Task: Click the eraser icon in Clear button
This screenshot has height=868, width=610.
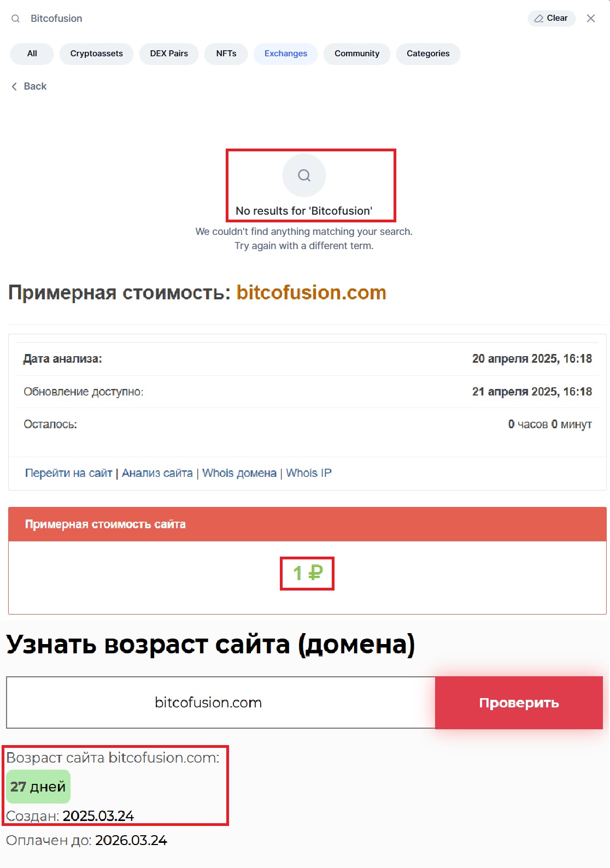Action: pyautogui.click(x=538, y=19)
